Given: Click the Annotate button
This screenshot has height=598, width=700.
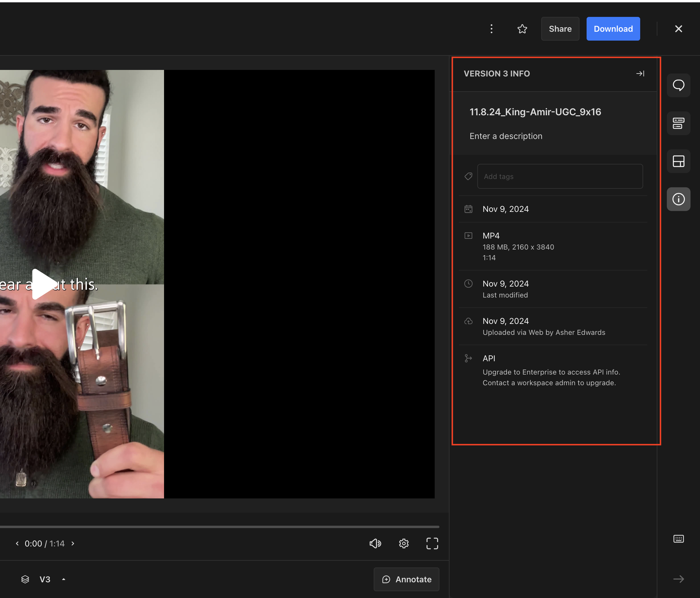Looking at the screenshot, I should (407, 579).
